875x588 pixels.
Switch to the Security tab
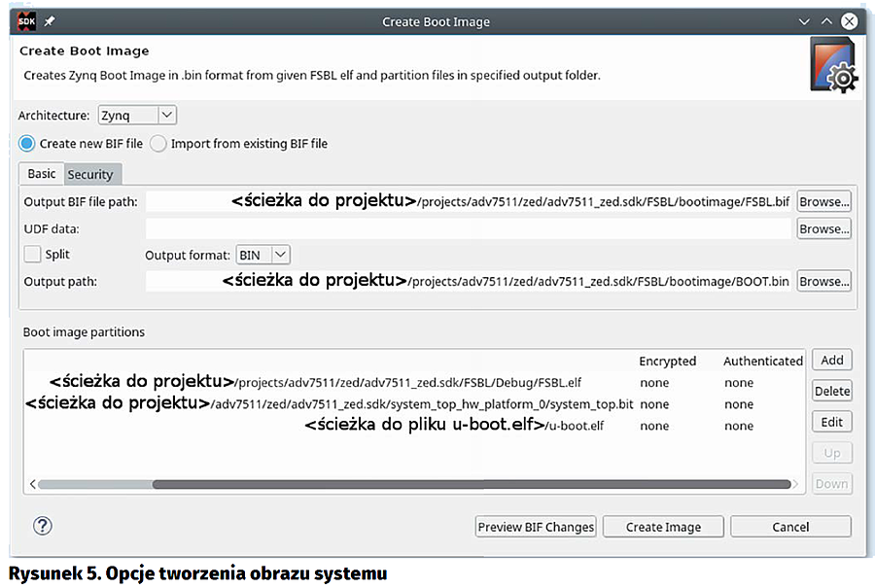[89, 174]
